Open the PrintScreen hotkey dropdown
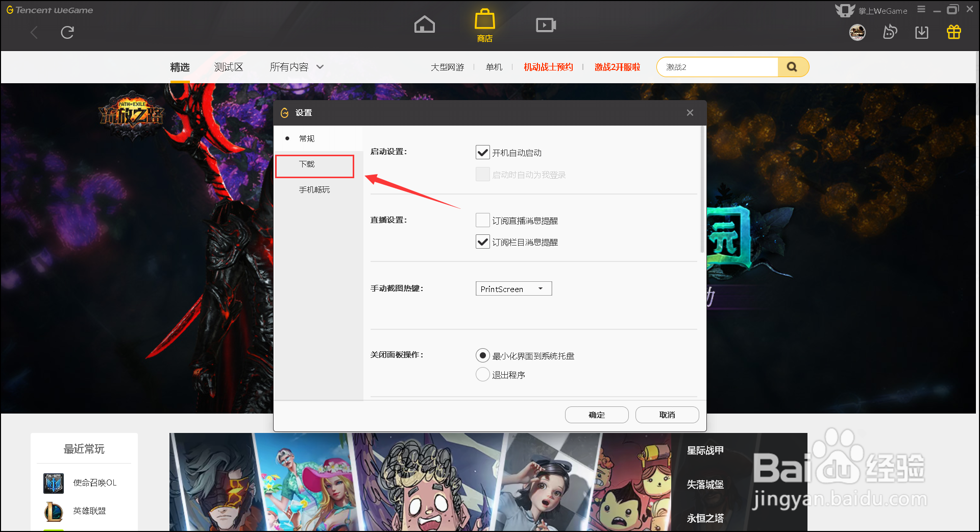980x532 pixels. coord(513,288)
